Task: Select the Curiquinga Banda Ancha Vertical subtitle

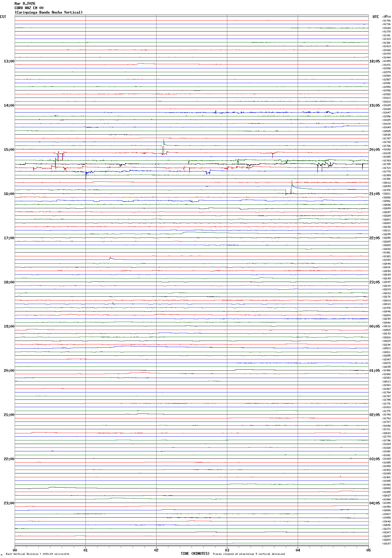Action: point(49,12)
